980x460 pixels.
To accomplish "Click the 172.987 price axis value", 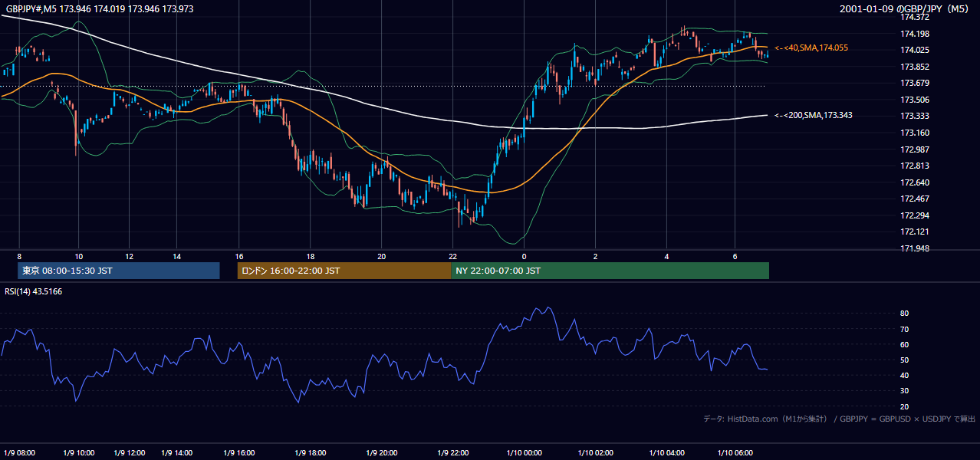I will pyautogui.click(x=916, y=149).
